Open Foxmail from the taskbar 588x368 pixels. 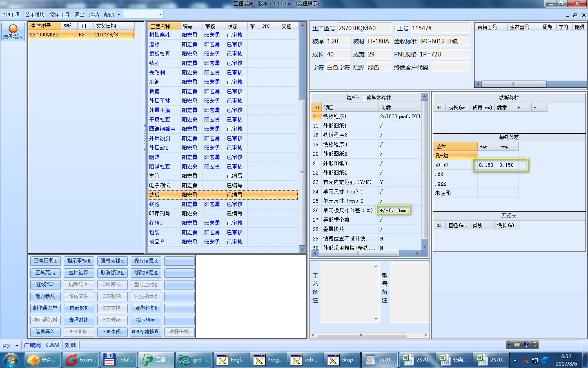pyautogui.click(x=81, y=360)
